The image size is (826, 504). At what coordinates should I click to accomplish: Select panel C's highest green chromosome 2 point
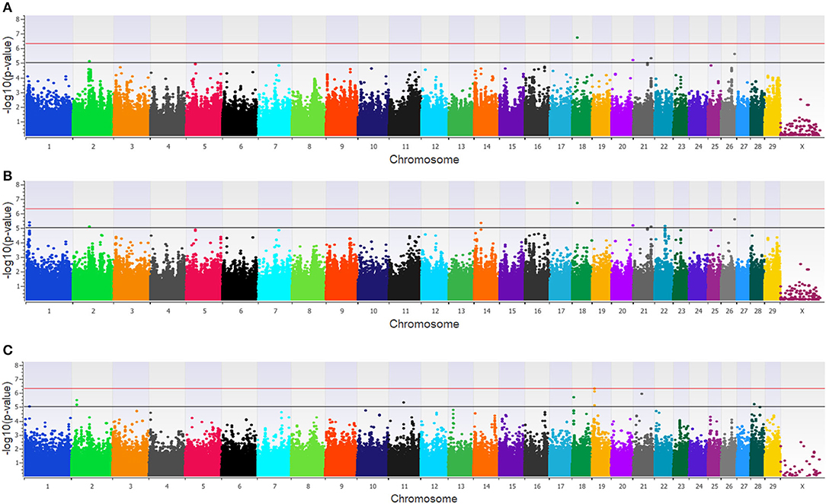(x=77, y=400)
